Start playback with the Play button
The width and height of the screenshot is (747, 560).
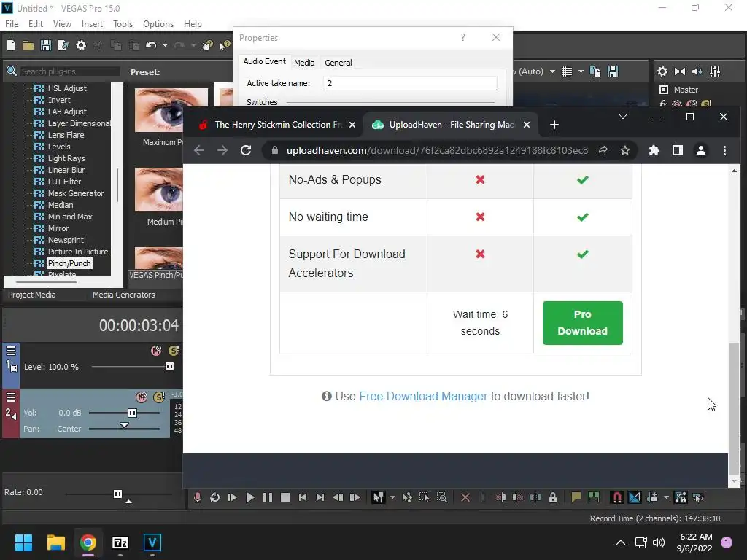pyautogui.click(x=250, y=497)
